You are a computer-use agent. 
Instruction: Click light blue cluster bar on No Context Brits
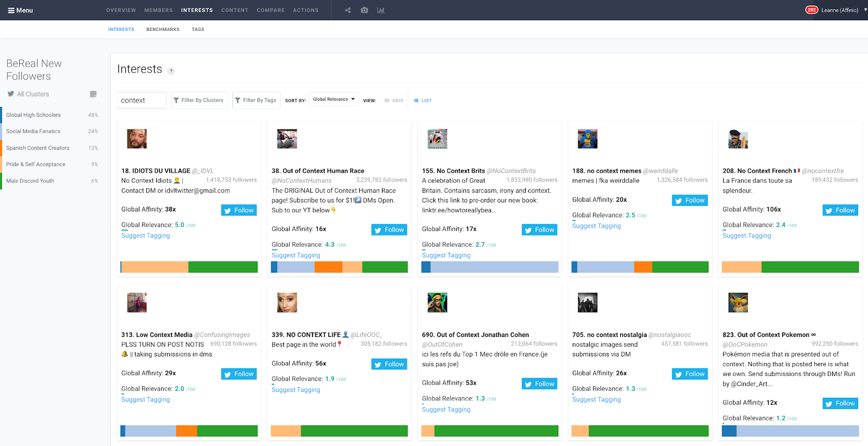tap(494, 267)
